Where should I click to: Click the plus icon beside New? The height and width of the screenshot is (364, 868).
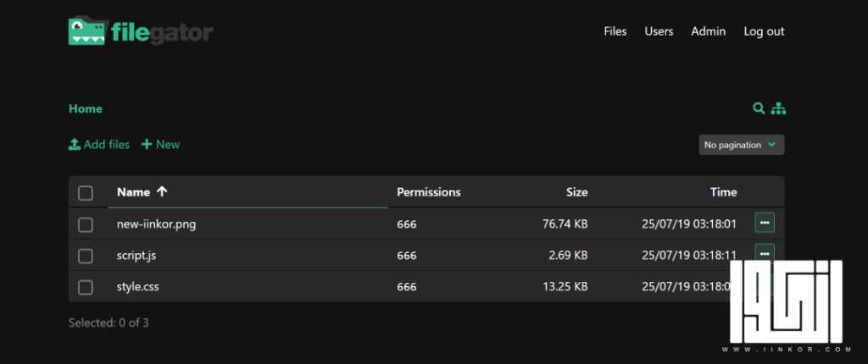pos(147,145)
